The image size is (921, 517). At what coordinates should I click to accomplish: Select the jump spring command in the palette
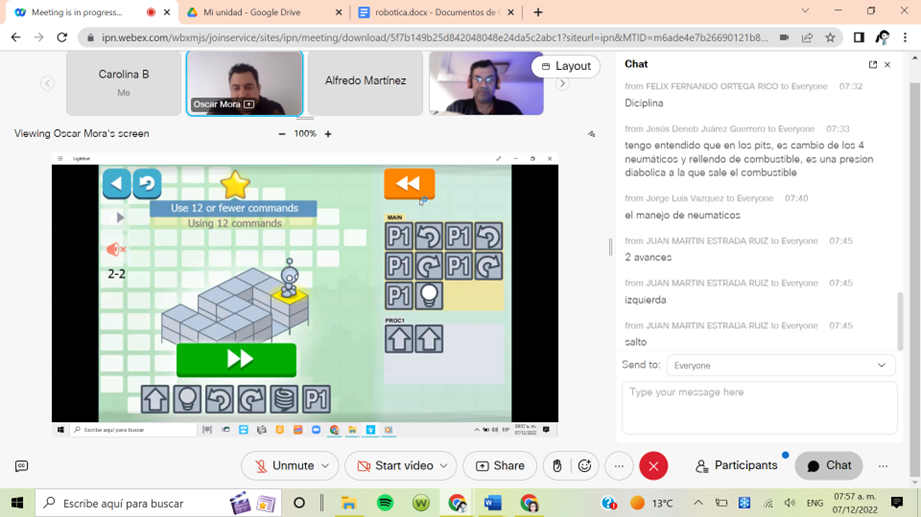point(284,399)
